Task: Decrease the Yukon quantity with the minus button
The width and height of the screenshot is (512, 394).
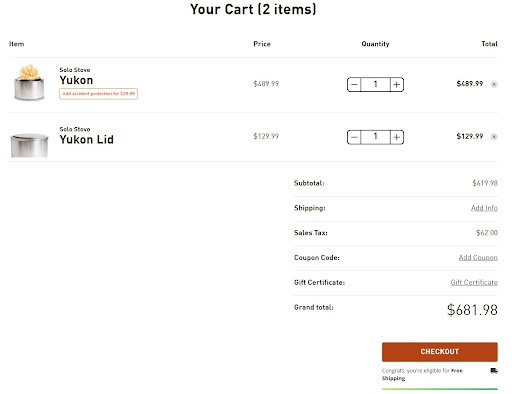Action: [x=354, y=85]
